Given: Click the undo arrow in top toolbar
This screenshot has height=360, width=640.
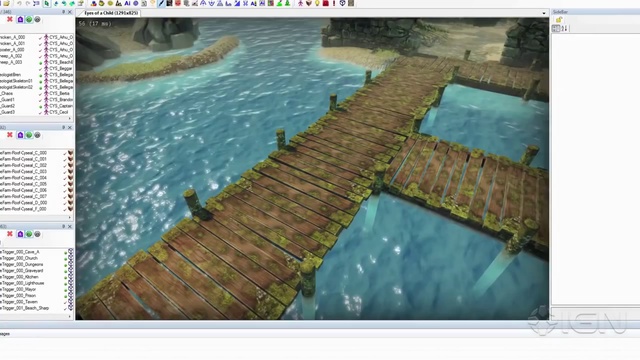Looking at the screenshot, I should click(19, 3).
